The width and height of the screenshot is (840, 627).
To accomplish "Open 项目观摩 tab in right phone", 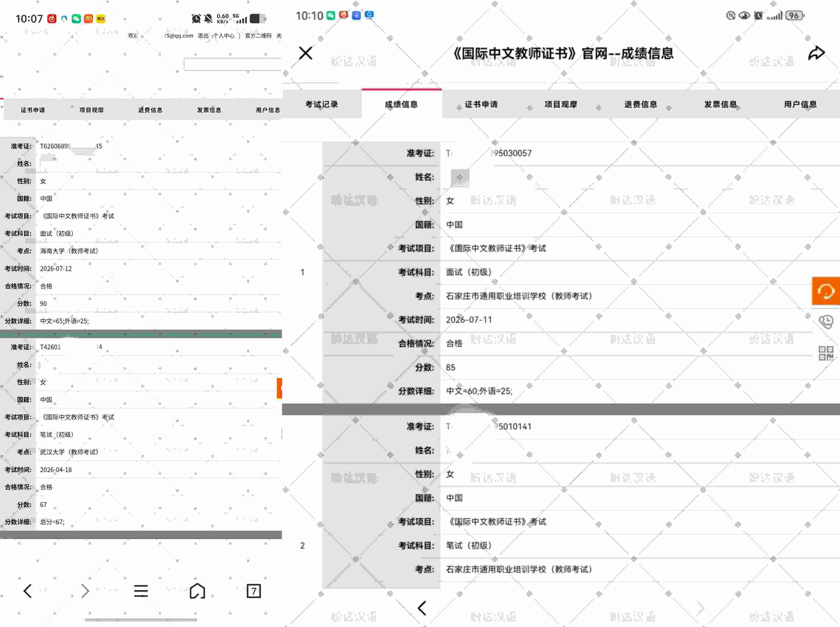I will pos(561,104).
